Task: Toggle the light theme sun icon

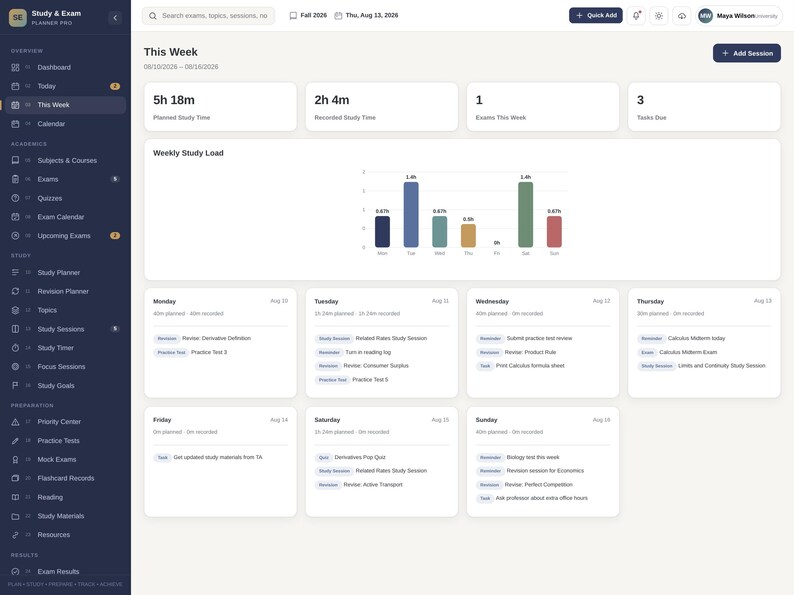Action: point(659,16)
